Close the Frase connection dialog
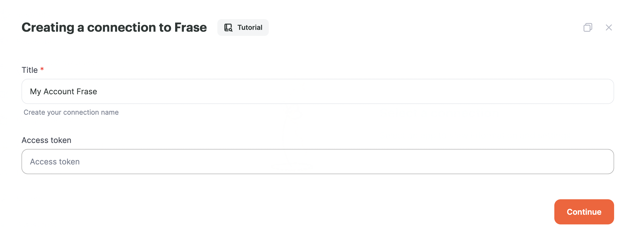This screenshot has width=644, height=243. tap(609, 27)
